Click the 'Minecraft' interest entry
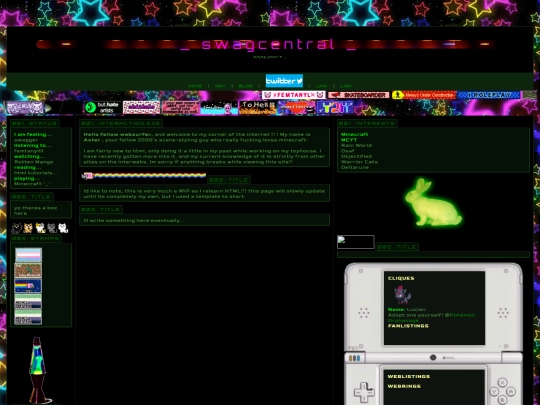The width and height of the screenshot is (540, 405). (x=354, y=134)
